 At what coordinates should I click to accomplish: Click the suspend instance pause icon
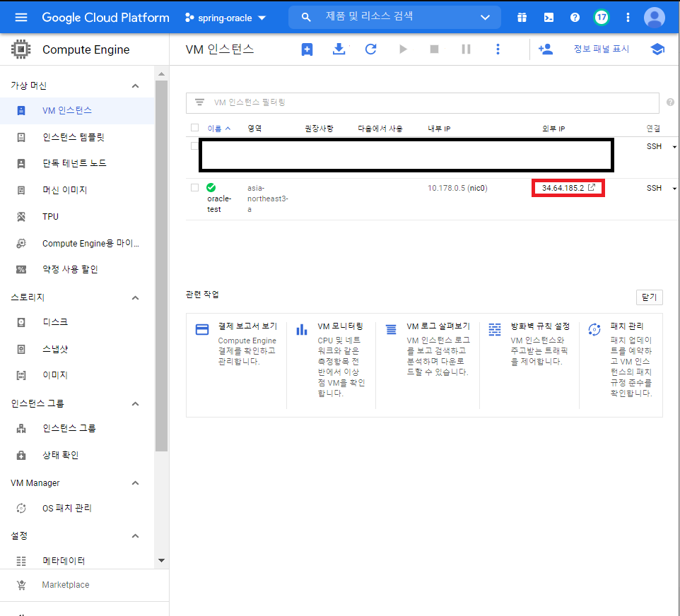(x=466, y=49)
